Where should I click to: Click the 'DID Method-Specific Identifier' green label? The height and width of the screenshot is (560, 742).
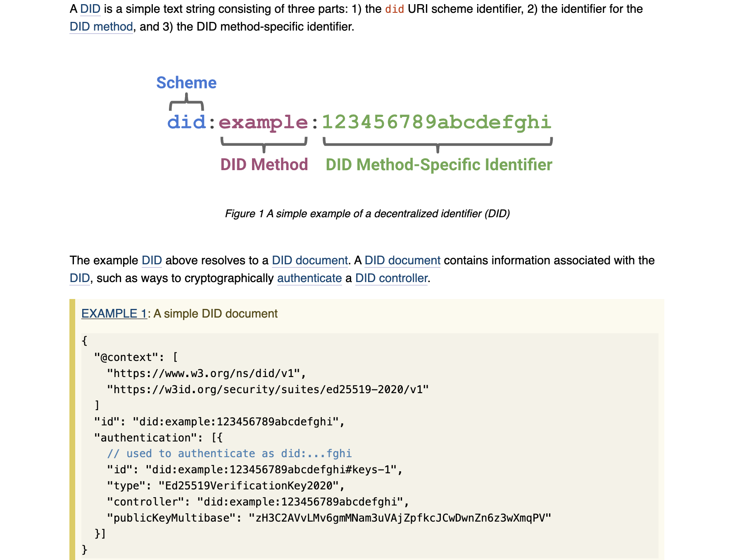pyautogui.click(x=439, y=165)
